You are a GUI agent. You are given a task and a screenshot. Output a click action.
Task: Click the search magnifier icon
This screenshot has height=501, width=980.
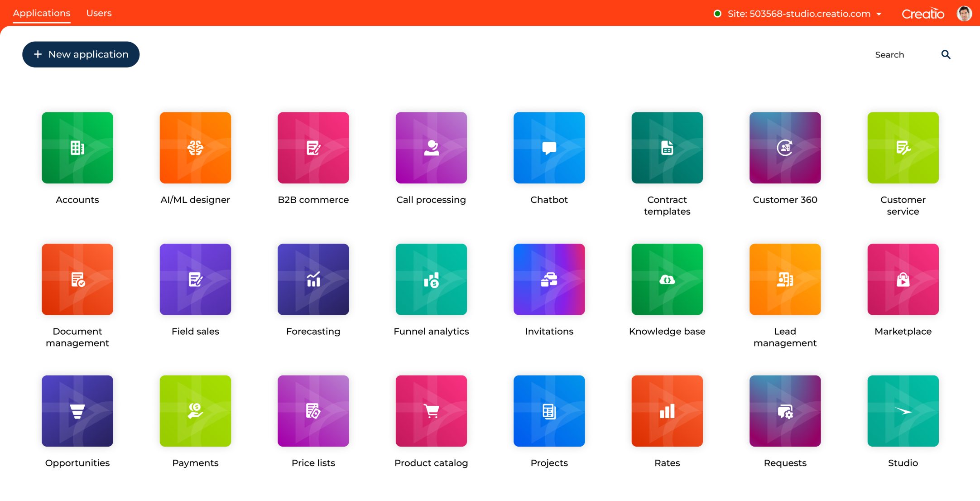[946, 54]
